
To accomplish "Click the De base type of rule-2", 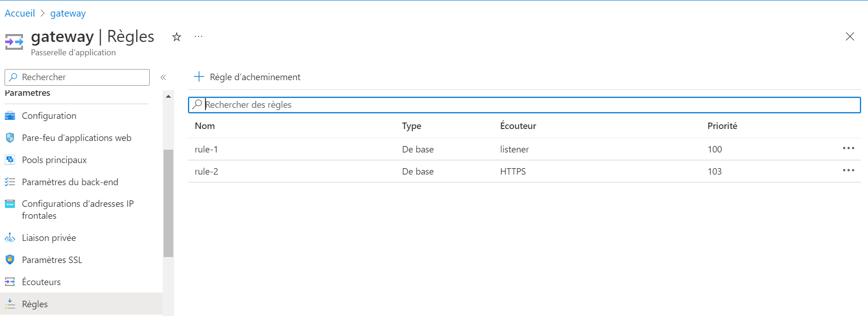I will pyautogui.click(x=418, y=171).
